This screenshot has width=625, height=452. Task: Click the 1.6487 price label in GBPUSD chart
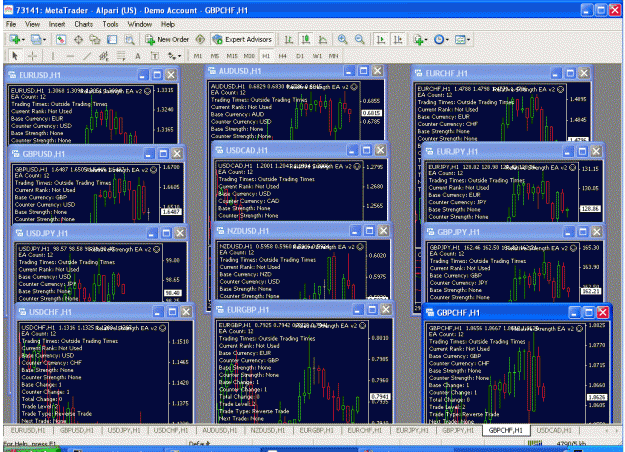coord(171,212)
